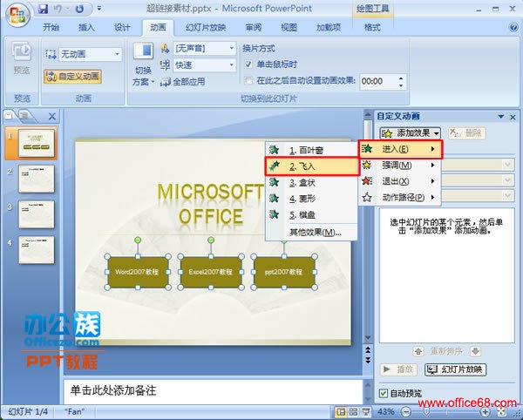Apply transition to all slides (全部应用)

(183, 82)
